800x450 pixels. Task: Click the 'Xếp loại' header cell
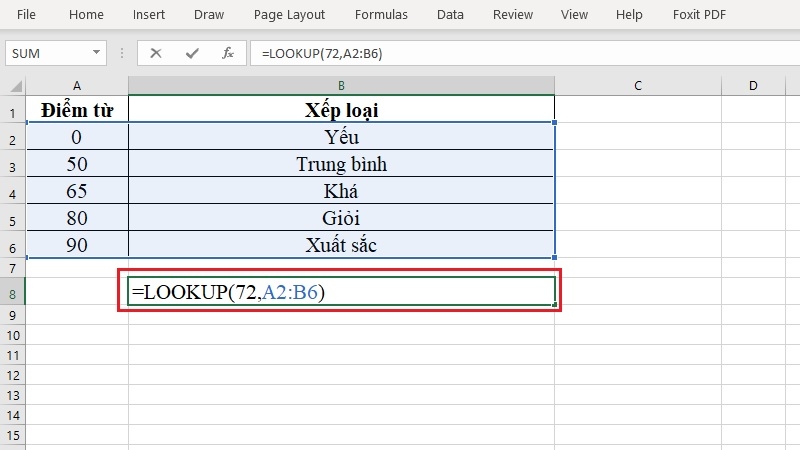(x=341, y=109)
